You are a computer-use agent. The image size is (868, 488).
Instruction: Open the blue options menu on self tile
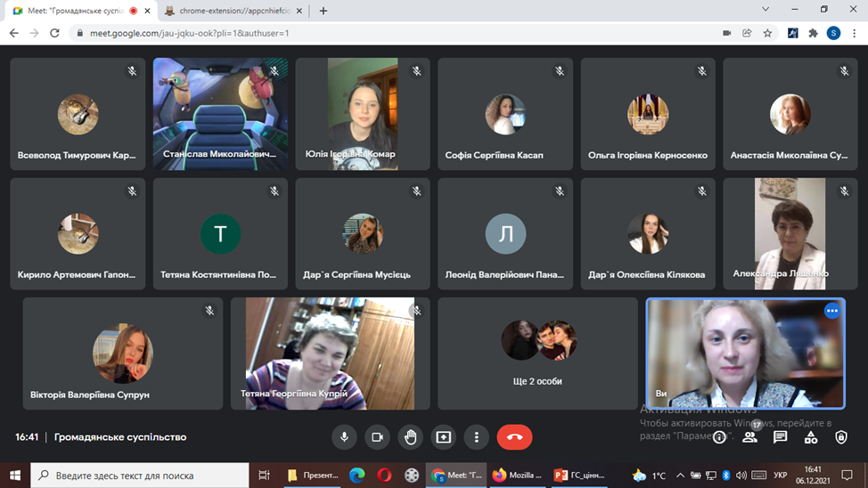pyautogui.click(x=831, y=311)
